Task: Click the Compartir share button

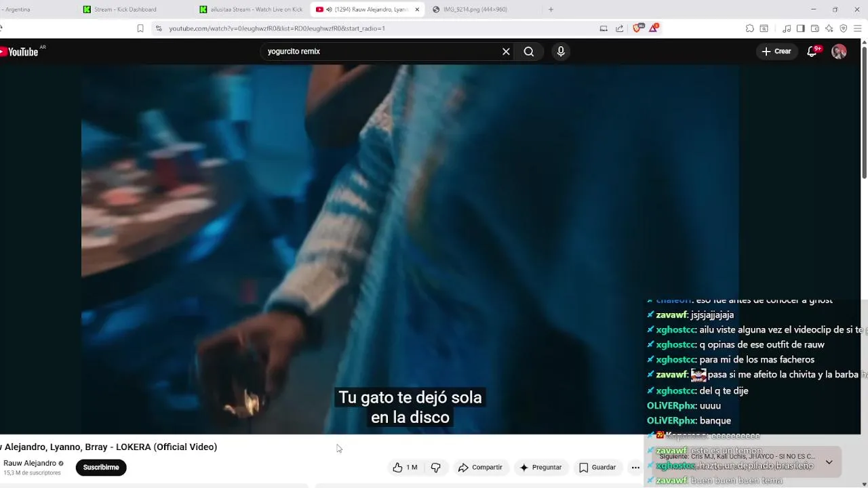Action: point(480,467)
